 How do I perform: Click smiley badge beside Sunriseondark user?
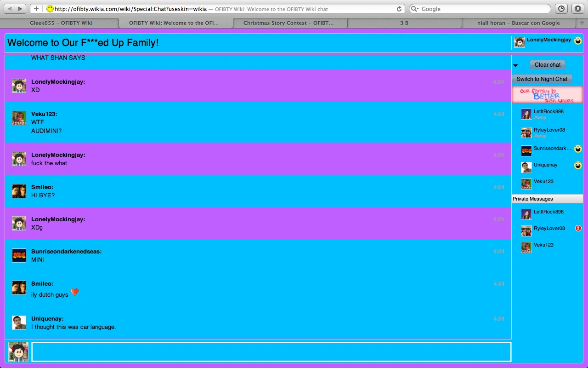578,149
